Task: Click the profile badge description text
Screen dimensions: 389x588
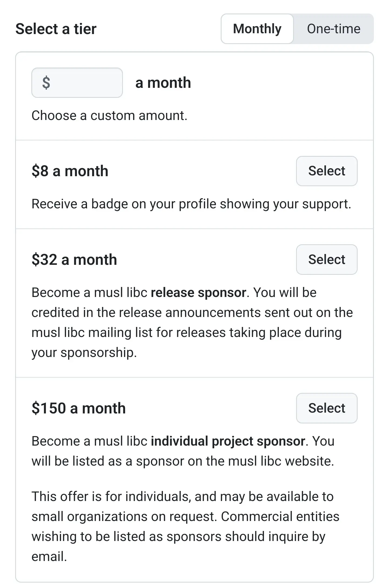Action: tap(191, 204)
